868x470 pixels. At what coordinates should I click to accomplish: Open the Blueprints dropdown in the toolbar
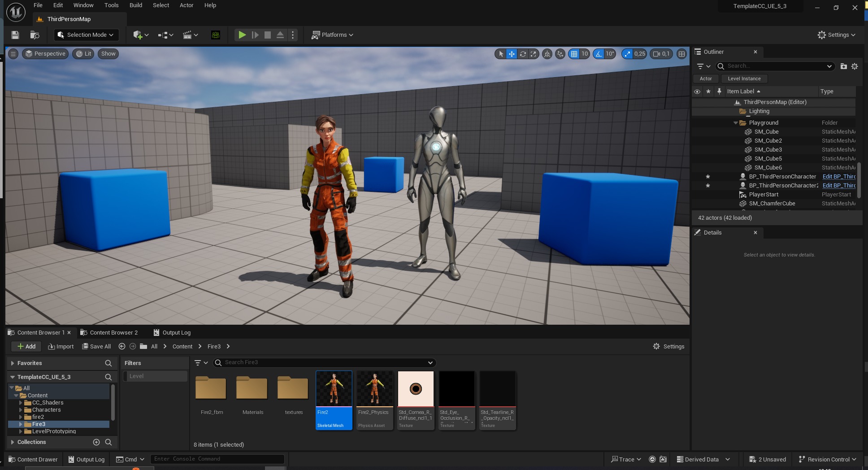point(165,35)
